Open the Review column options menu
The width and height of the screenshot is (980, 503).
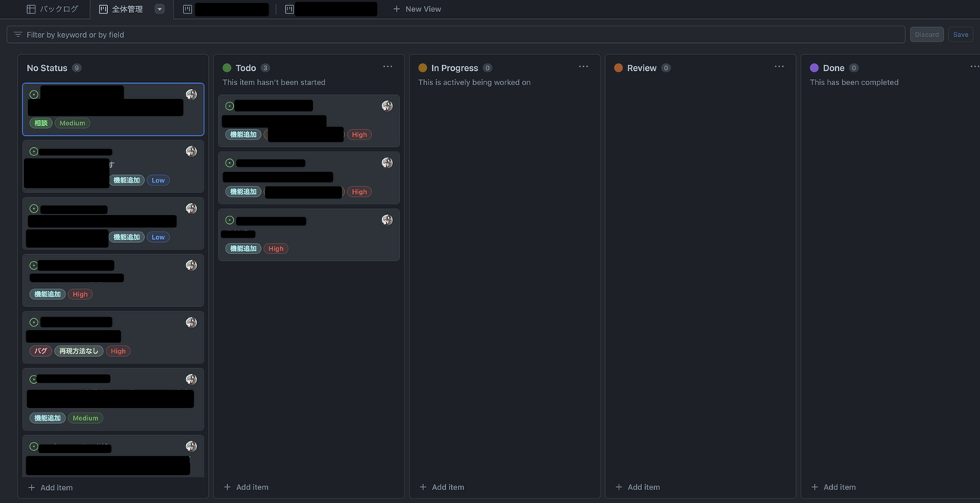click(779, 67)
